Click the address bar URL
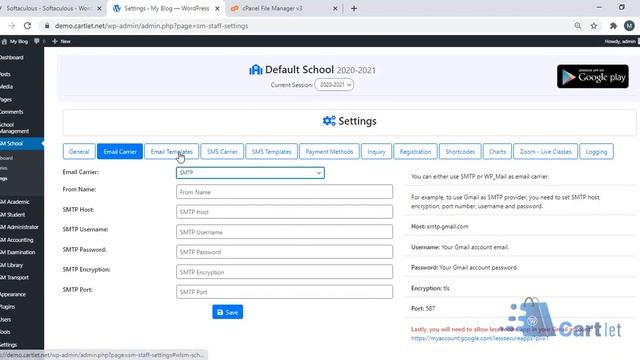Viewport: 640px width, 360px height. pyautogui.click(x=151, y=26)
